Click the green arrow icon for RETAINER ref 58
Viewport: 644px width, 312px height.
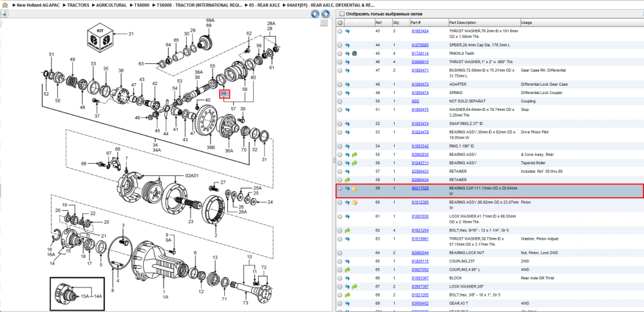point(347,180)
